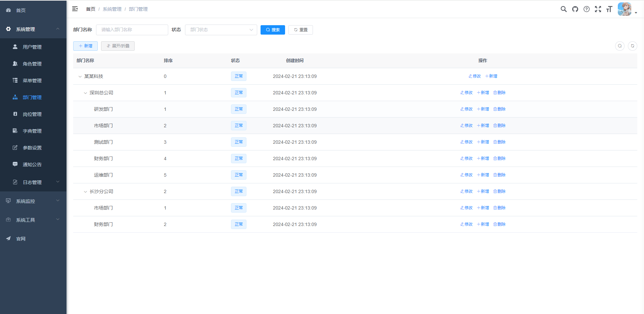Open 字典管理 in sidebar
The height and width of the screenshot is (314, 644).
33,131
